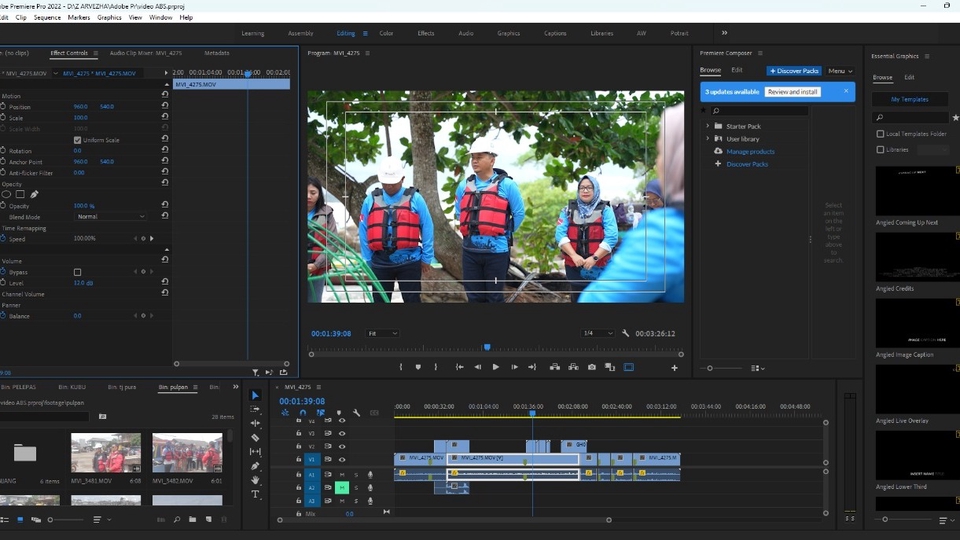Switch to Color workspace
Image resolution: width=960 pixels, height=540 pixels.
coord(386,34)
